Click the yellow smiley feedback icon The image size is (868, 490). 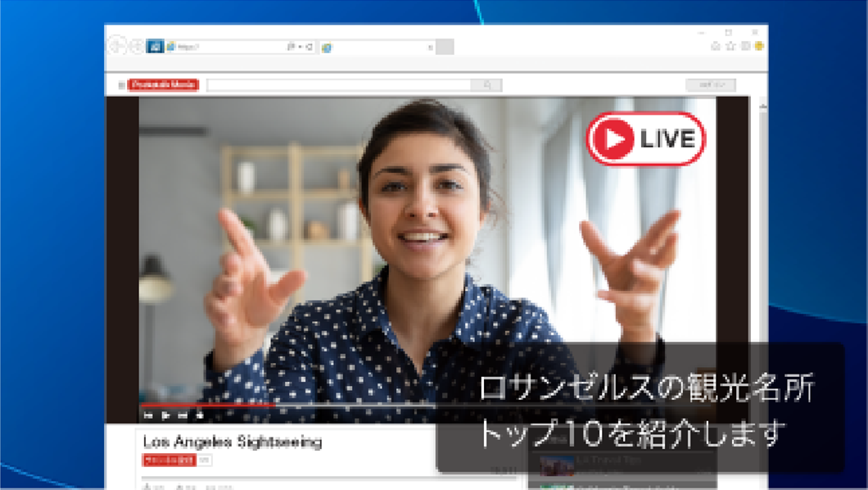[759, 46]
